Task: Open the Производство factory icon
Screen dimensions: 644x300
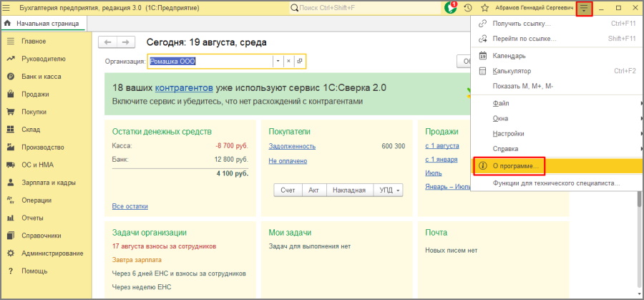Action: (x=11, y=147)
